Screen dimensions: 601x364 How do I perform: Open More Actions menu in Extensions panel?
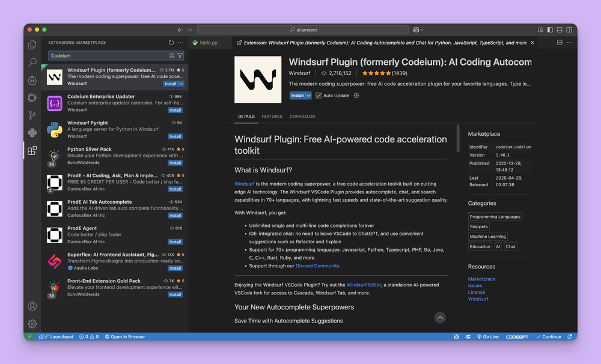pos(179,43)
